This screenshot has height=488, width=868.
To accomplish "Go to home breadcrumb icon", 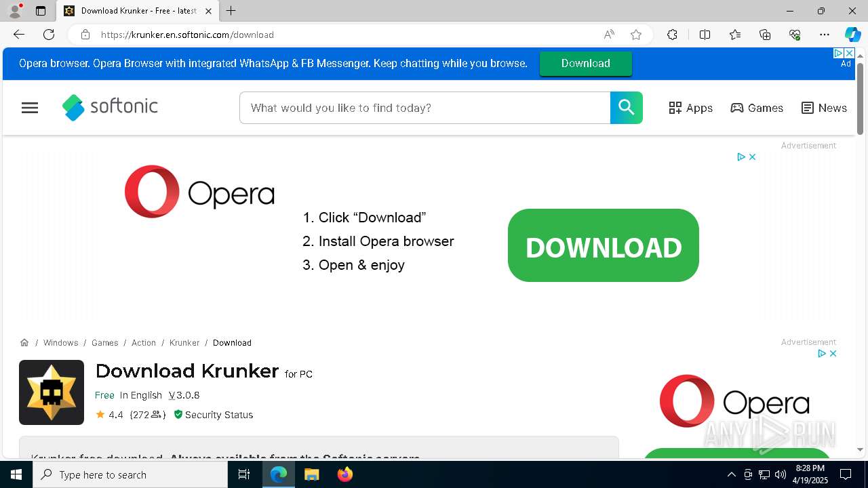I will tap(24, 342).
